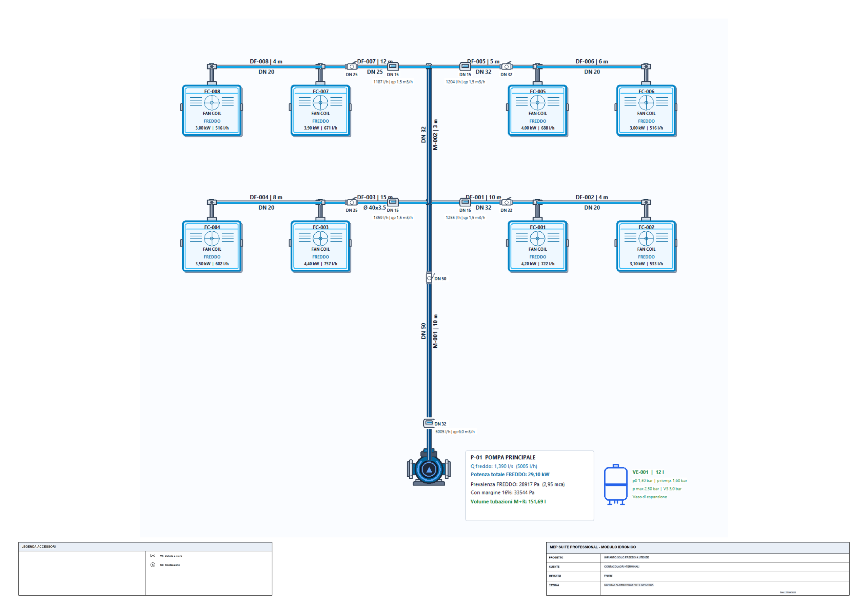Click the 'M-001 | 10 m' riser label
868x614 pixels.
435,331
